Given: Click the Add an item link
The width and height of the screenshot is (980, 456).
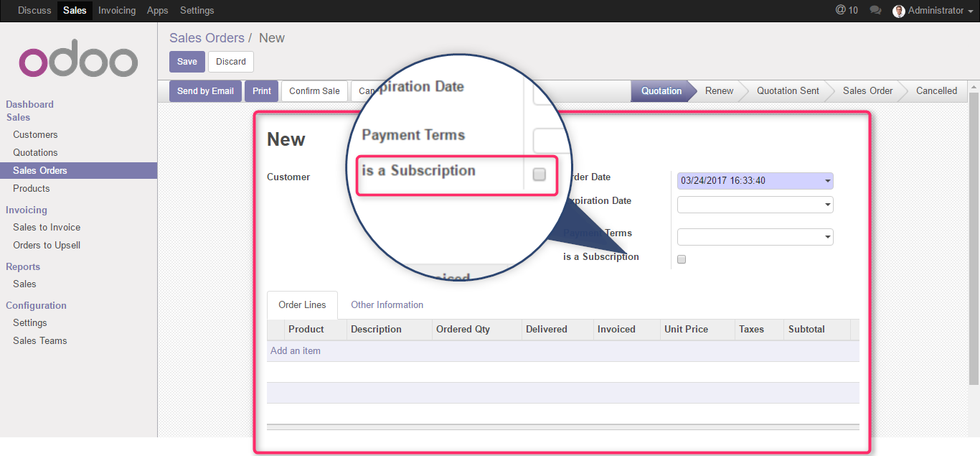Looking at the screenshot, I should 296,351.
